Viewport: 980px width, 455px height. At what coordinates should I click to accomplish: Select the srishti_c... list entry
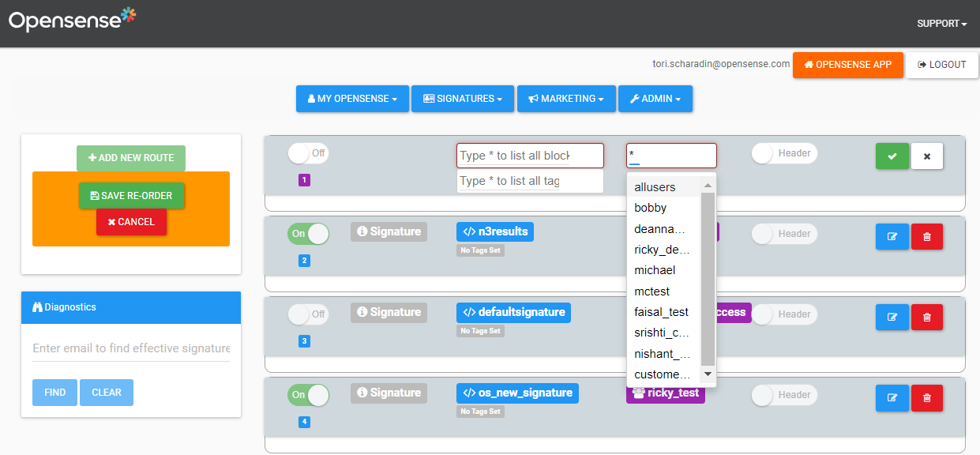click(663, 333)
